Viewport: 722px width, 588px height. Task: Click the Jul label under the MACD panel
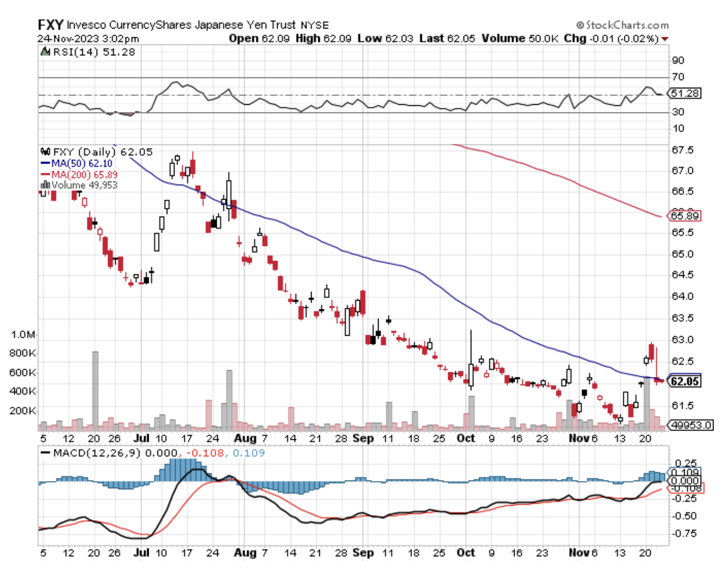click(x=142, y=553)
